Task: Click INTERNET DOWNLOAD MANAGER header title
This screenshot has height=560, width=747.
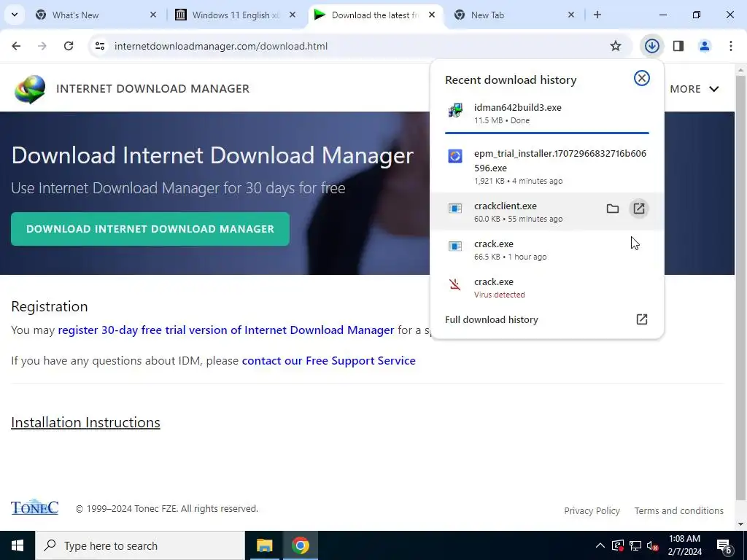Action: 153,88
